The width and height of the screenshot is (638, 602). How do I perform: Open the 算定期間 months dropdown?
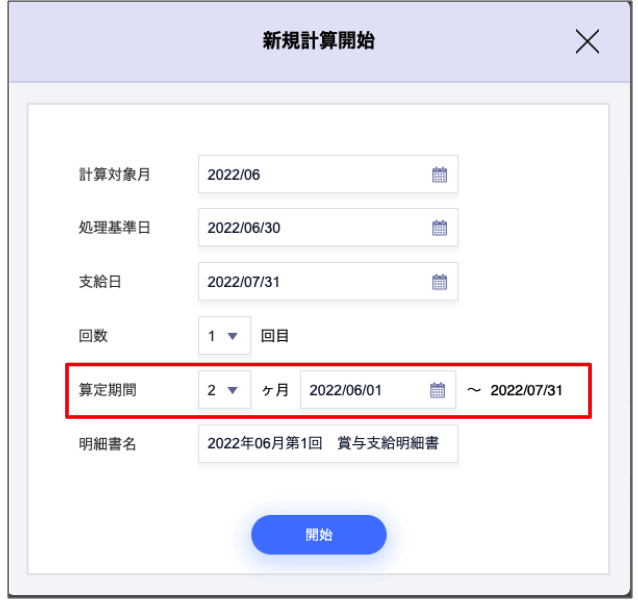[x=224, y=390]
